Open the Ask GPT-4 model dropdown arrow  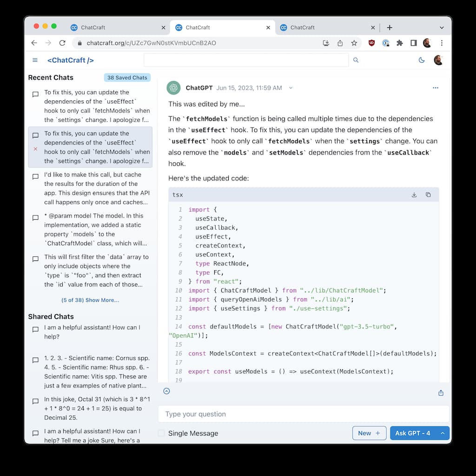pos(443,433)
